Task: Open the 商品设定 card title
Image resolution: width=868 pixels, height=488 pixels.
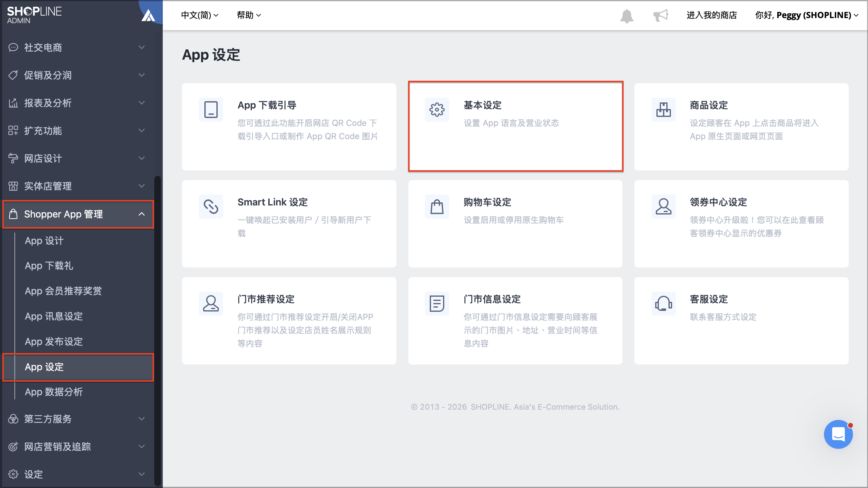Action: [x=709, y=105]
